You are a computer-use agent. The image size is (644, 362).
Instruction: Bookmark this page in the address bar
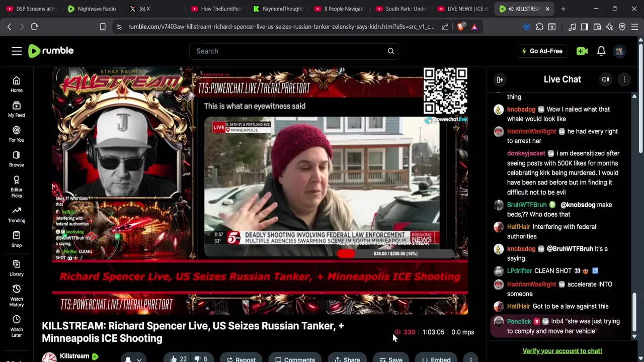pos(103,27)
